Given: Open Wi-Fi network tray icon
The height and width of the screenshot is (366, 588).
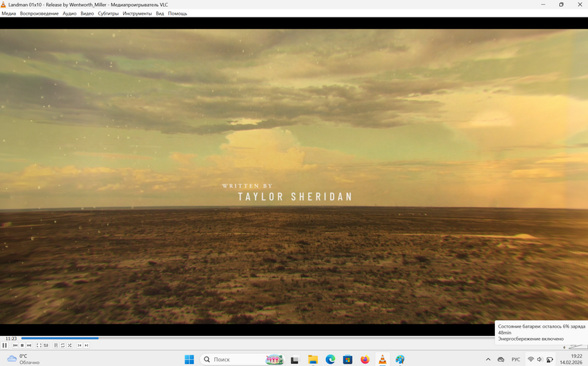Looking at the screenshot, I should tap(530, 359).
